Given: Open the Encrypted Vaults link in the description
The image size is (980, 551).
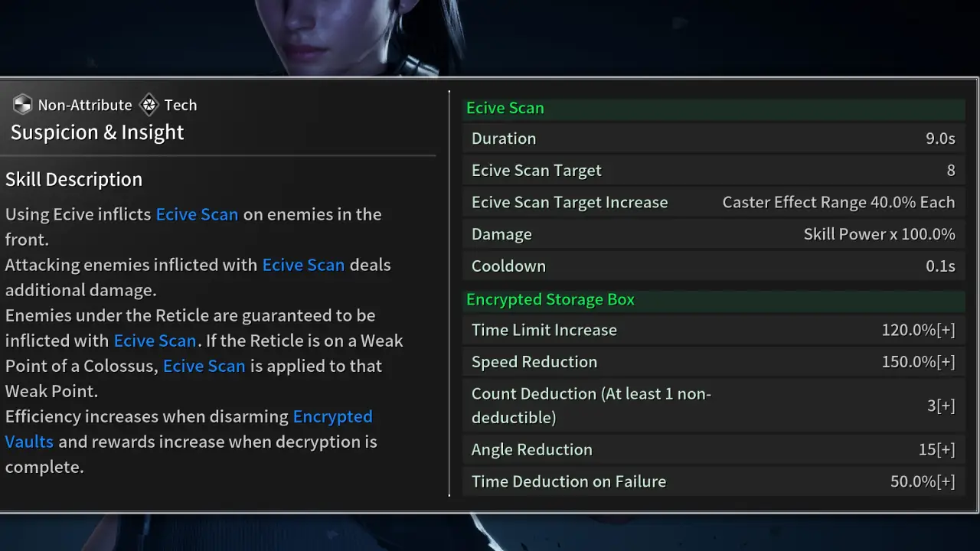Looking at the screenshot, I should pos(188,429).
